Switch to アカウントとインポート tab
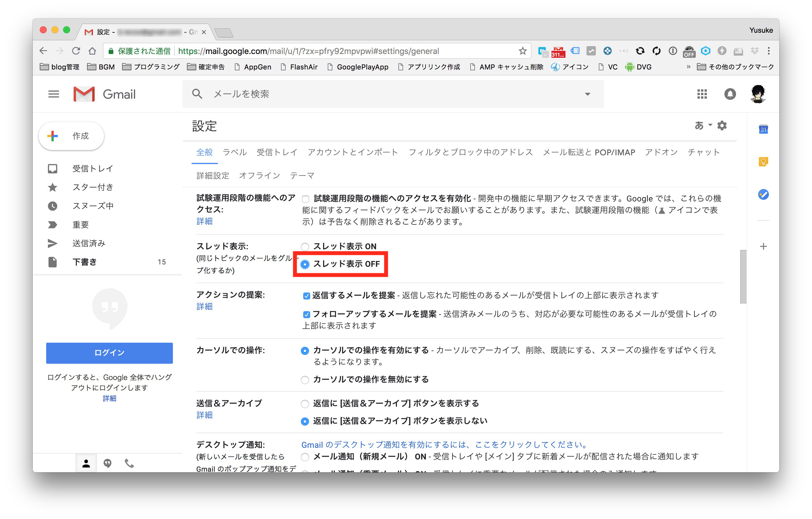 pos(353,152)
